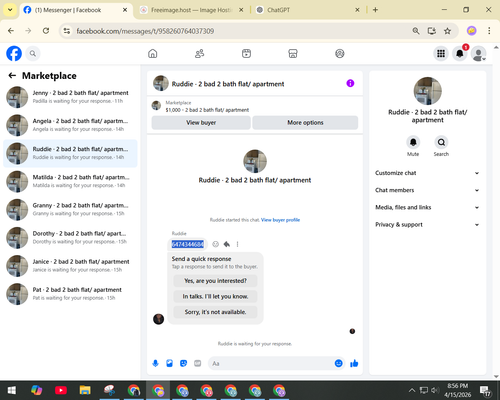Go to the Home feed icon
The image size is (500, 400).
point(153,53)
